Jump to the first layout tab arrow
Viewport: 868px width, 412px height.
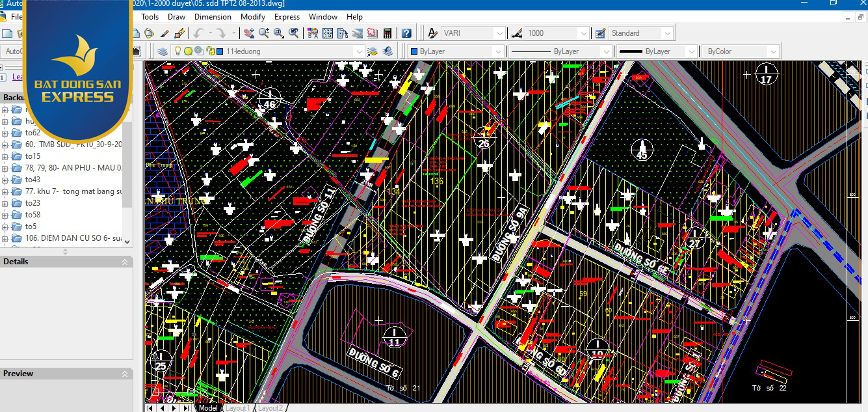pyautogui.click(x=150, y=408)
